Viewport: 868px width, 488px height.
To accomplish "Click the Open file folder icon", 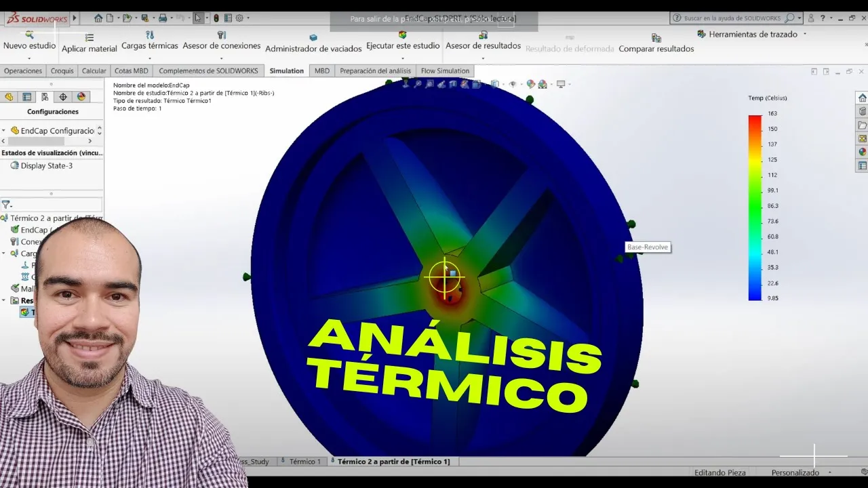I will (x=126, y=18).
